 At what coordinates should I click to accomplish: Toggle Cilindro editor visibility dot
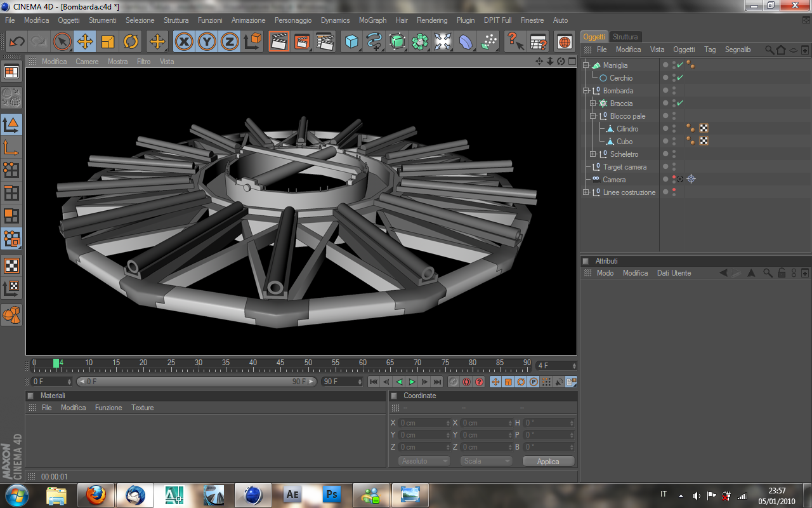674,126
